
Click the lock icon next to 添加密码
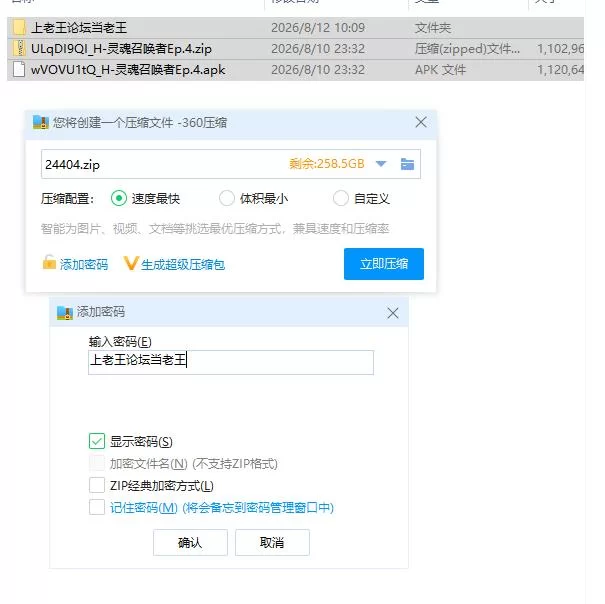coord(49,262)
